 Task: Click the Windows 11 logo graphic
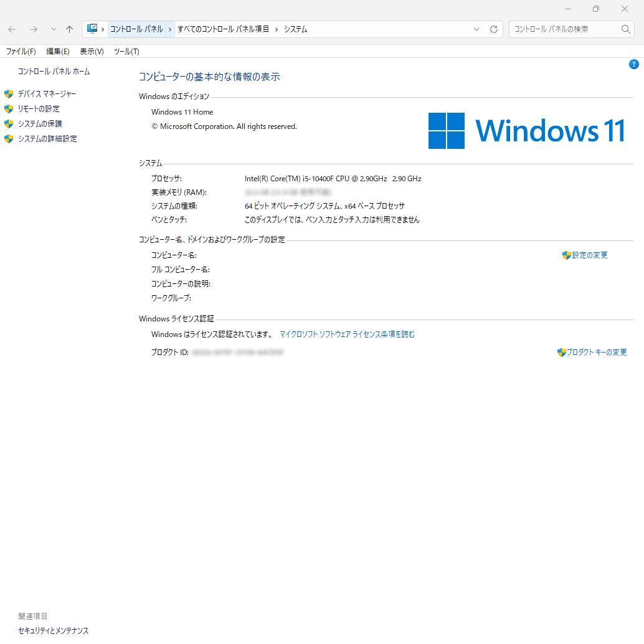click(x=526, y=130)
